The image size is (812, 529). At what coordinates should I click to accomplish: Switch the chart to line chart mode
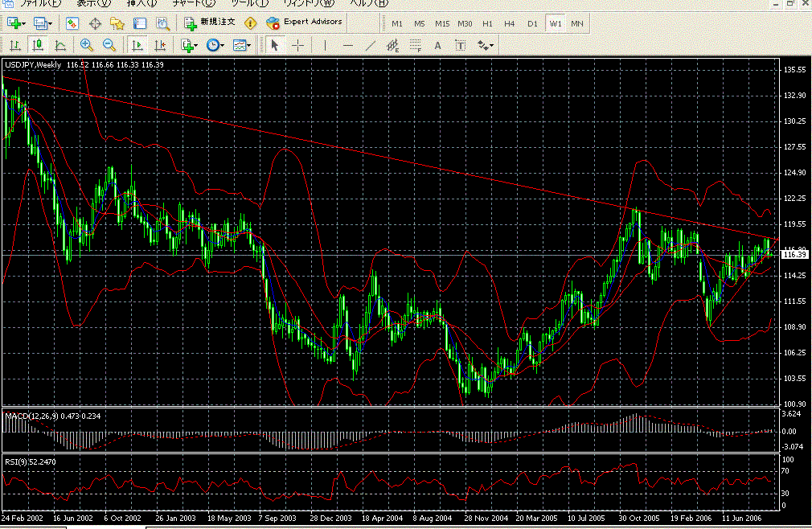[60, 46]
